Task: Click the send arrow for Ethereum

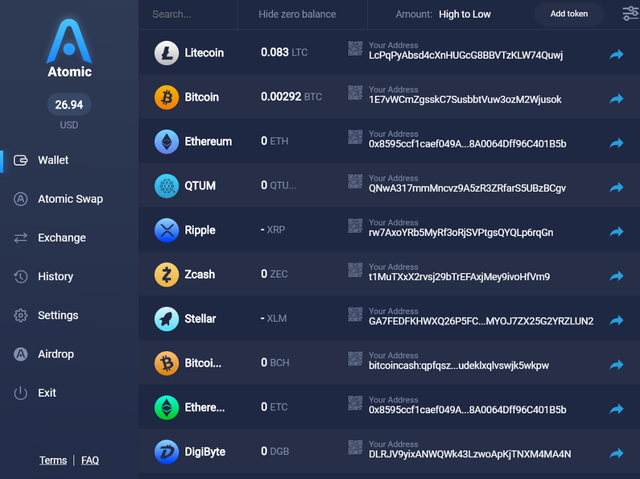Action: pyautogui.click(x=616, y=143)
